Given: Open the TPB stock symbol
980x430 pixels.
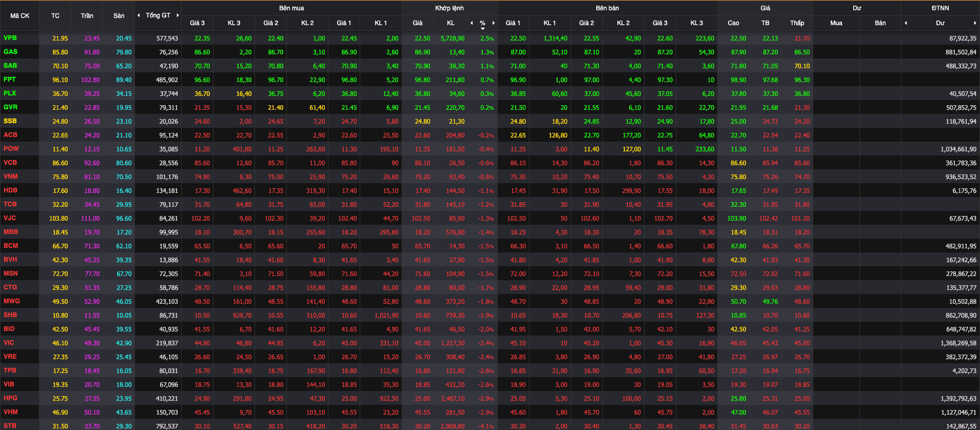Looking at the screenshot, I should tap(10, 370).
